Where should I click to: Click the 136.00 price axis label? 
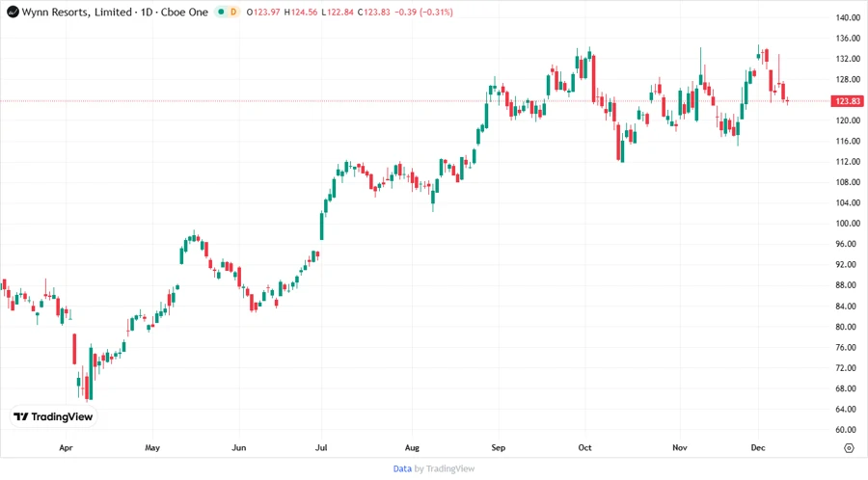pyautogui.click(x=848, y=39)
